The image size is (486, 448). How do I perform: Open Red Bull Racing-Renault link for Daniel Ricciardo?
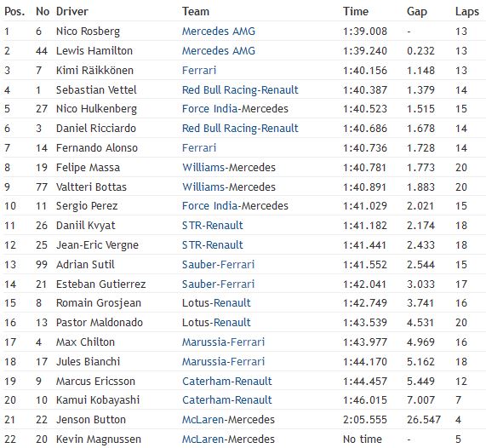(240, 129)
